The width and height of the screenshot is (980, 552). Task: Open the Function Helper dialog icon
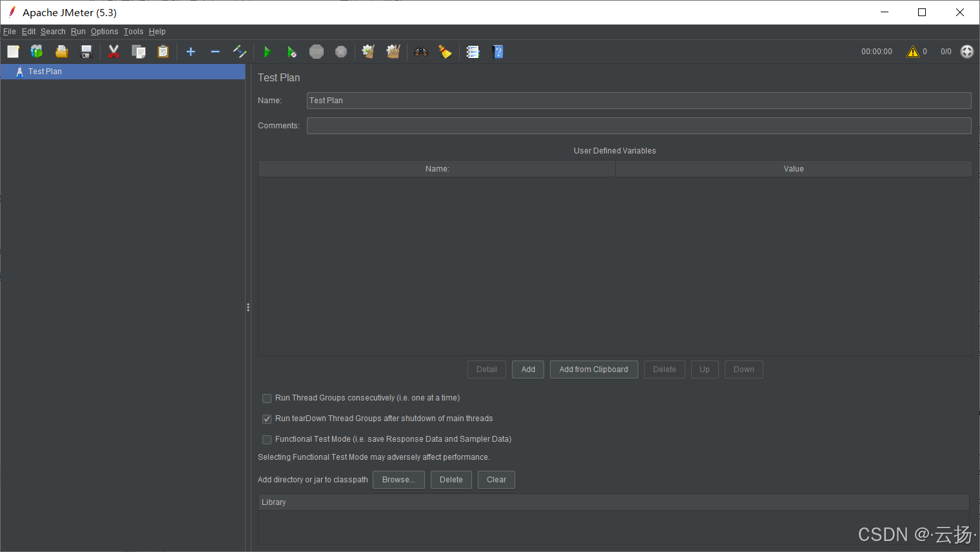pos(473,52)
